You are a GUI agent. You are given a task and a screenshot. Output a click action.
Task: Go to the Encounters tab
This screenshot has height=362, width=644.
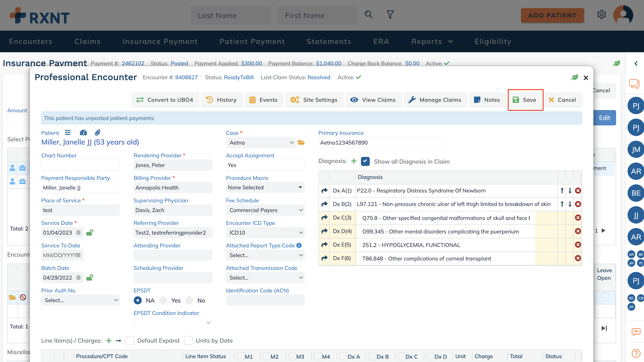30,41
